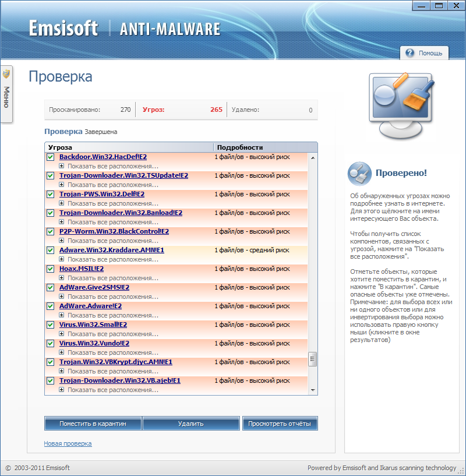Click the threat list scrollbar thumb

[312, 359]
